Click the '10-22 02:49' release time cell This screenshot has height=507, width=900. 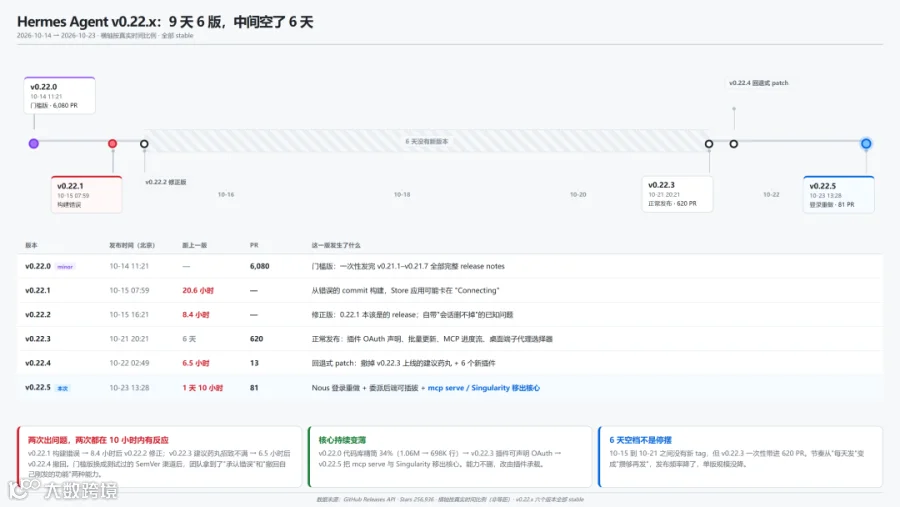click(129, 363)
